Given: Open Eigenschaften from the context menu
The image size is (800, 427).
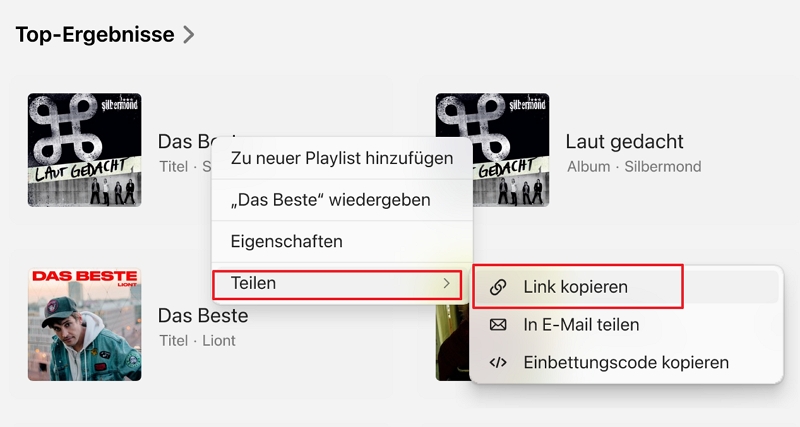Looking at the screenshot, I should pyautogui.click(x=287, y=241).
